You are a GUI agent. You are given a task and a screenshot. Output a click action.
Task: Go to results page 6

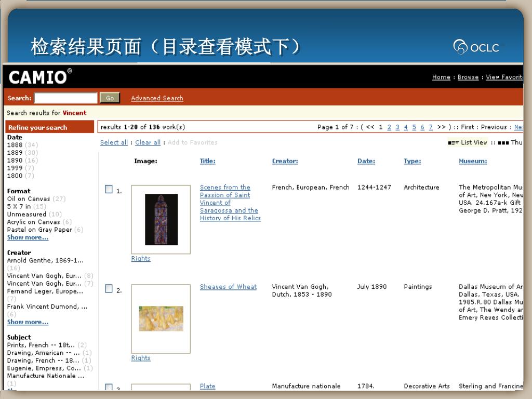[x=422, y=127]
